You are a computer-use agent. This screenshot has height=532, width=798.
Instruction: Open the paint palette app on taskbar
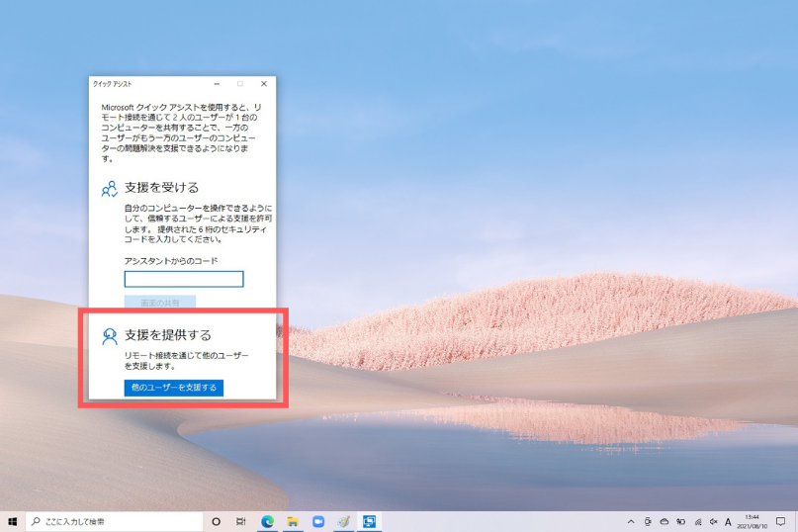click(343, 521)
